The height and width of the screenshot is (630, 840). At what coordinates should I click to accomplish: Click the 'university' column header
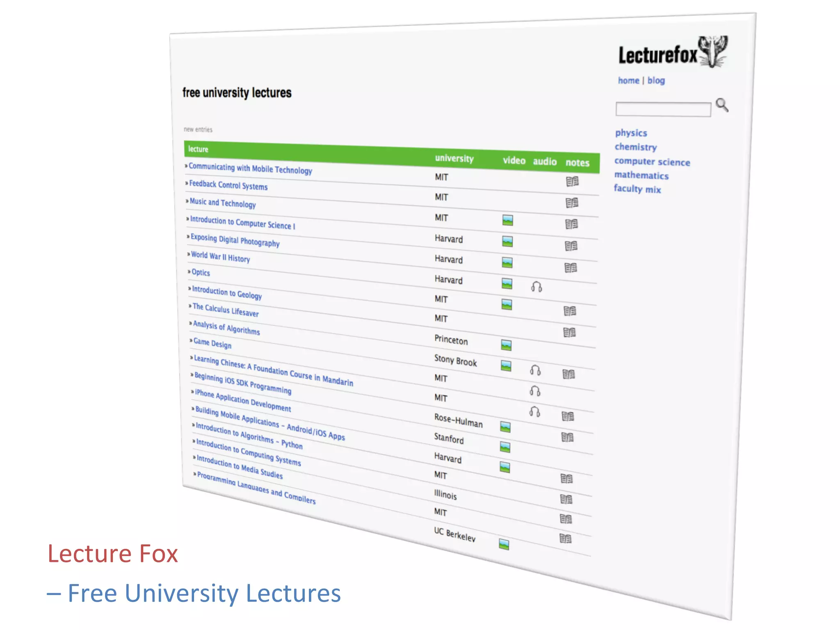pyautogui.click(x=454, y=158)
